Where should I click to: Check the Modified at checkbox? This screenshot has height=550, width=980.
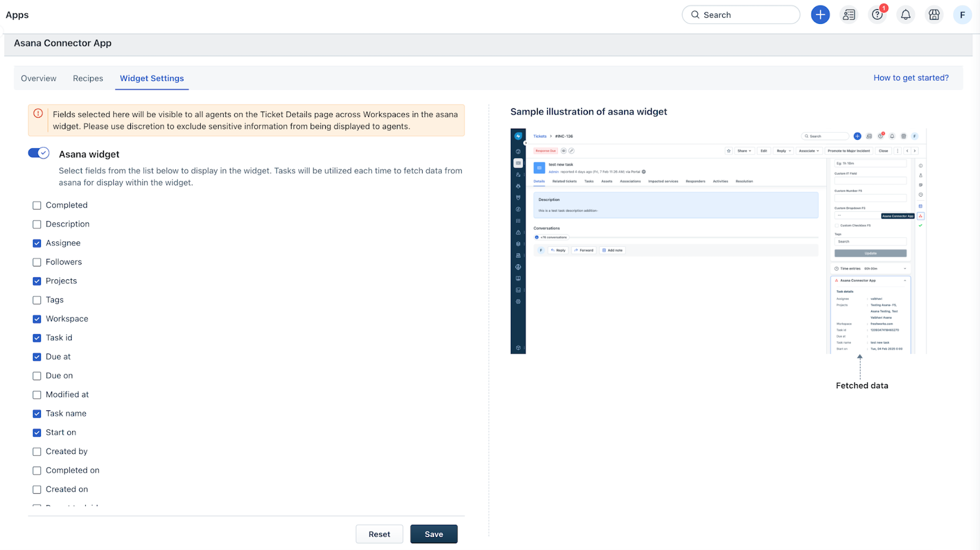coord(37,395)
